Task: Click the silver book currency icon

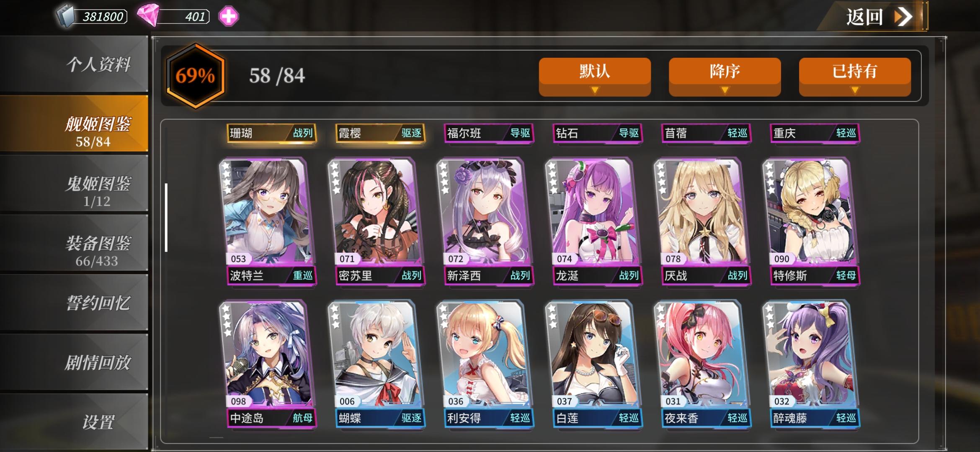Action: (66, 16)
